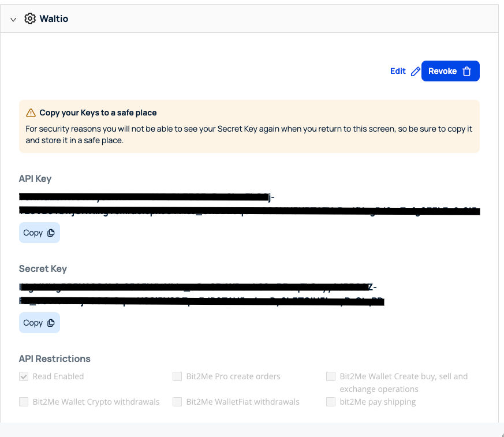Click the warning triangle icon in banner
Screen dimensions: 504x437
point(31,113)
